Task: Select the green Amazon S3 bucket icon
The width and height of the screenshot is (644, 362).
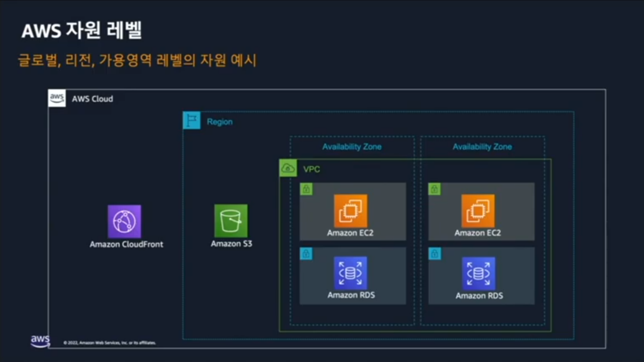Action: (x=231, y=221)
